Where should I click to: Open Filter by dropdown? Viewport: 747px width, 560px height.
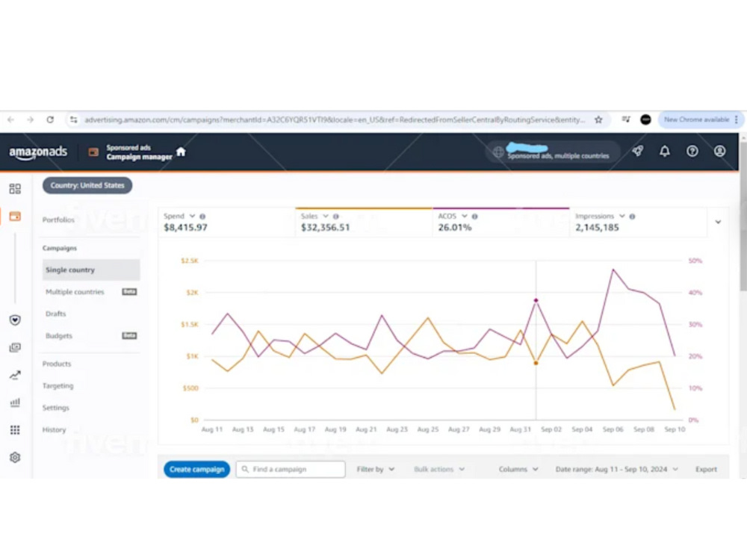click(376, 469)
